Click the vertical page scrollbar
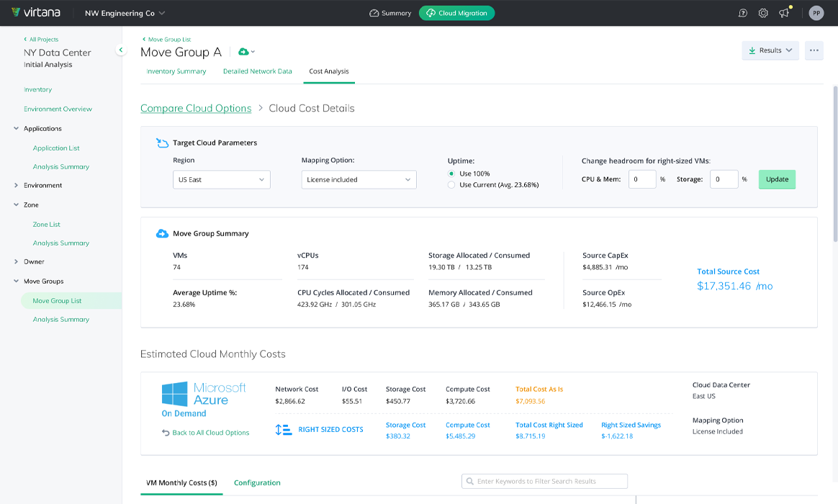838x504 pixels. 835,163
